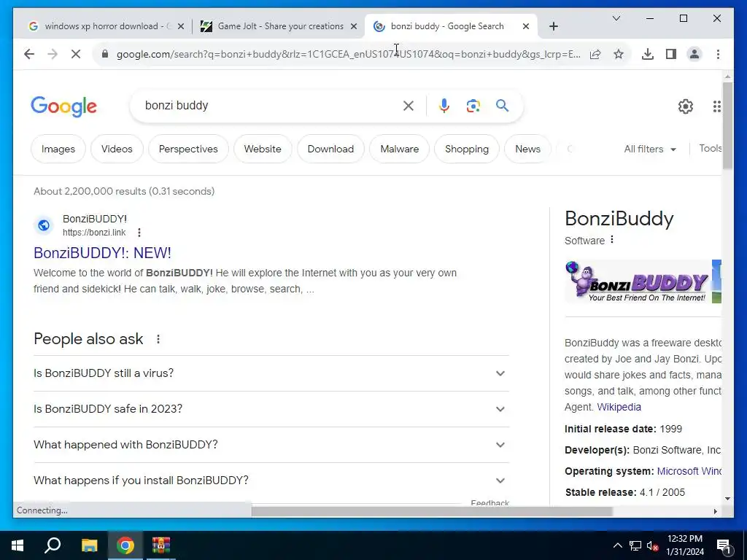Share this page using the share icon
This screenshot has height=560, width=747.
pyautogui.click(x=595, y=54)
